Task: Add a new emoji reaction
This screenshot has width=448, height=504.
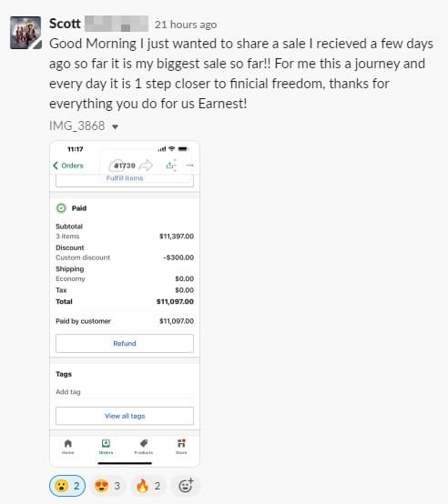Action: (186, 486)
